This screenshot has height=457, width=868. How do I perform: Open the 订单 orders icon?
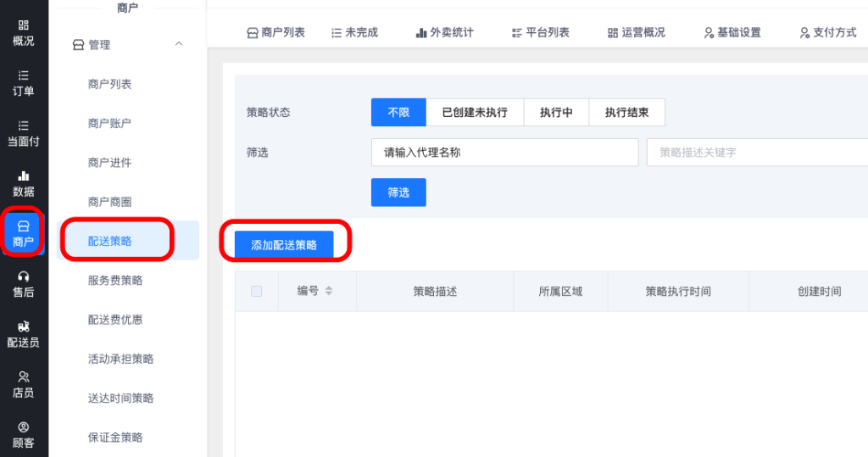pyautogui.click(x=24, y=75)
